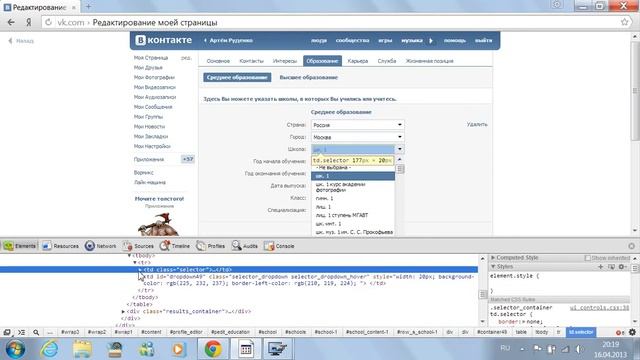640x360 pixels.
Task: Open the Интересы tab
Action: (x=285, y=61)
